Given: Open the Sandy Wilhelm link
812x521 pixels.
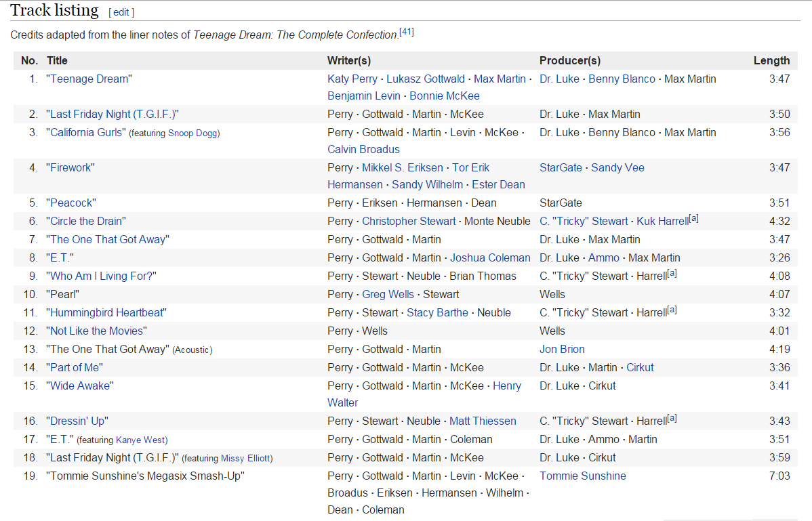Looking at the screenshot, I should click(427, 184).
